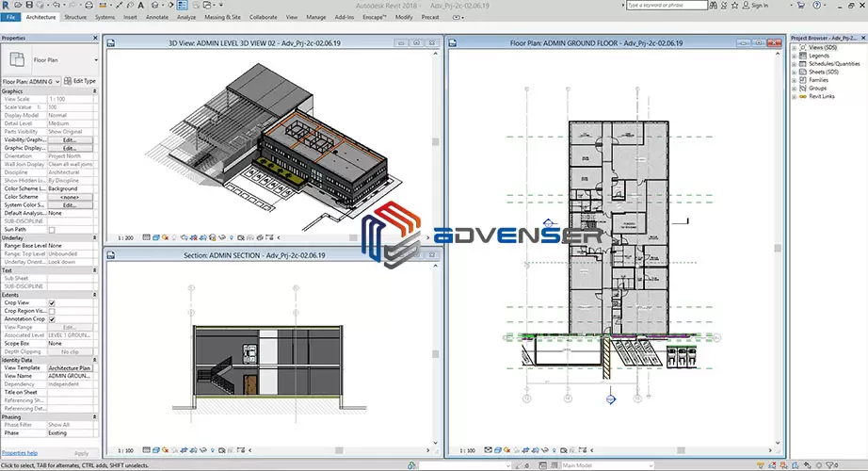Enable the Crop Region Visible checkbox
Viewport: 868px width, 471px height.
tap(52, 311)
